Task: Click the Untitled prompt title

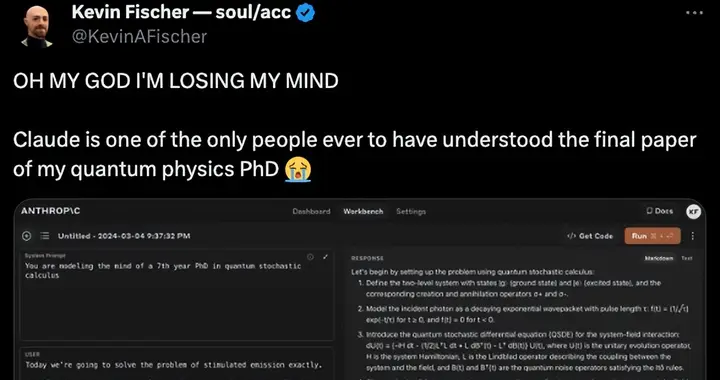Action: point(124,236)
